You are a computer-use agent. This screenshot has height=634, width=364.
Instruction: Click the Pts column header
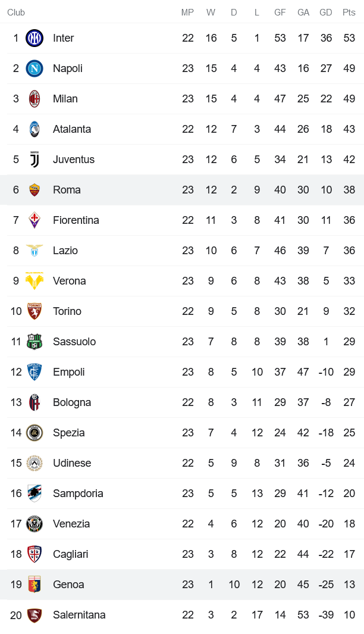click(x=349, y=13)
